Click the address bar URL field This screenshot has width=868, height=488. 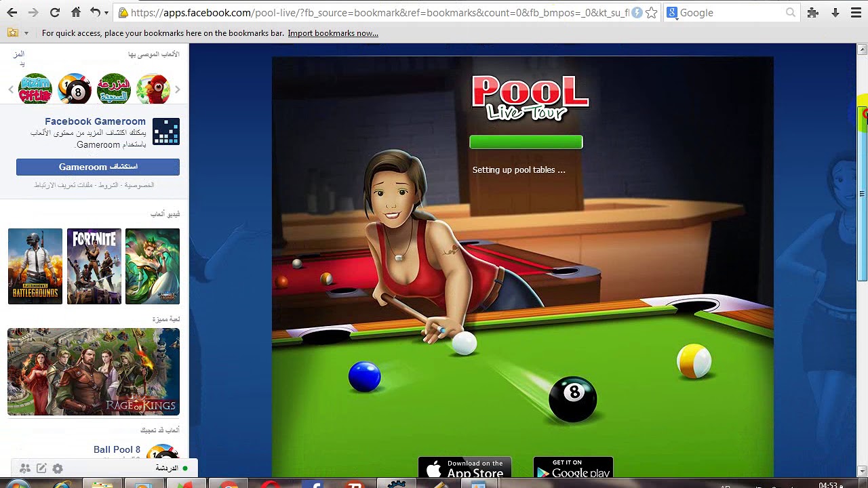(380, 12)
